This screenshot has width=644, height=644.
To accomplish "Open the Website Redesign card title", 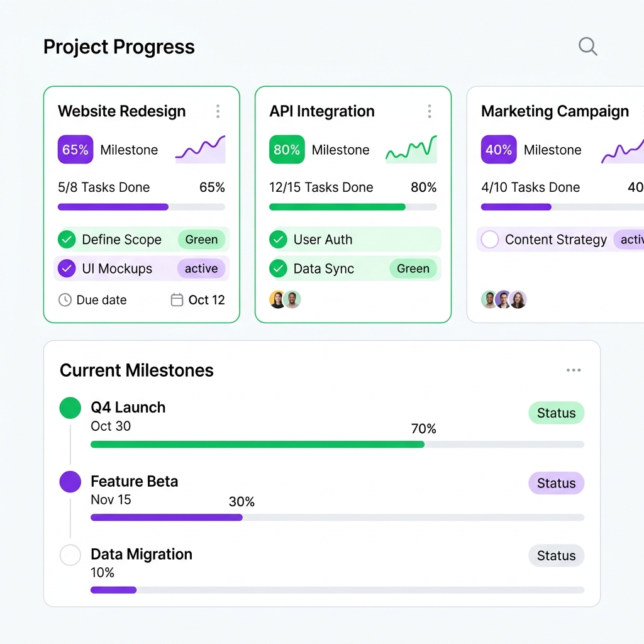I will pos(121,111).
